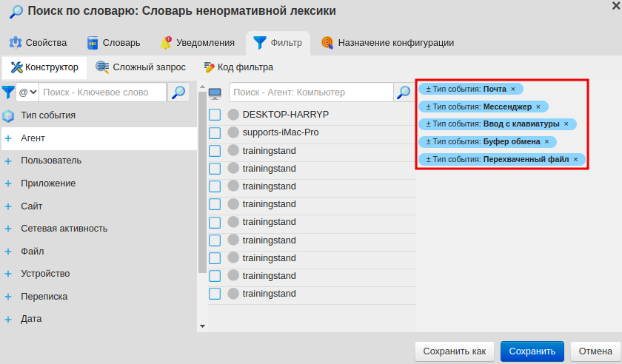Open the @ dropdown near keyword search
Image resolution: width=622 pixels, height=364 pixels.
point(27,92)
